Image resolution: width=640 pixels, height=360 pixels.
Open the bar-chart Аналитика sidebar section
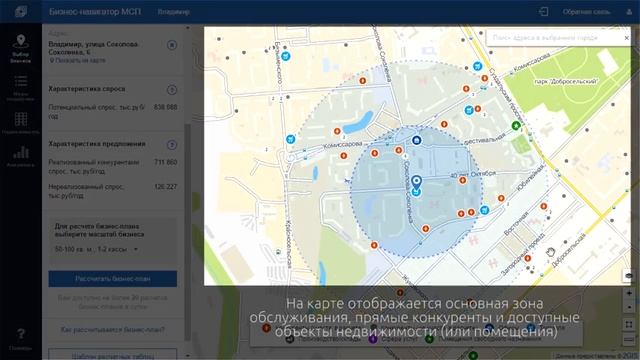pyautogui.click(x=20, y=157)
